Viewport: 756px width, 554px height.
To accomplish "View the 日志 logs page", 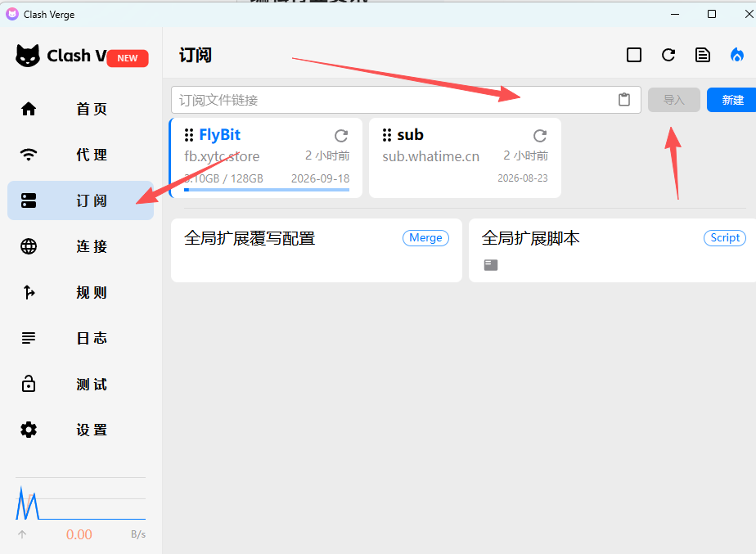I will click(80, 338).
